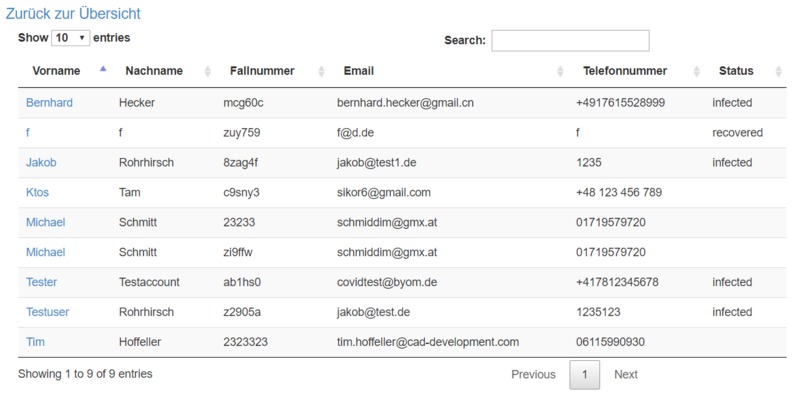Image resolution: width=806 pixels, height=409 pixels.
Task: Click email bernhard.hecker@gmail.cn
Action: (406, 103)
